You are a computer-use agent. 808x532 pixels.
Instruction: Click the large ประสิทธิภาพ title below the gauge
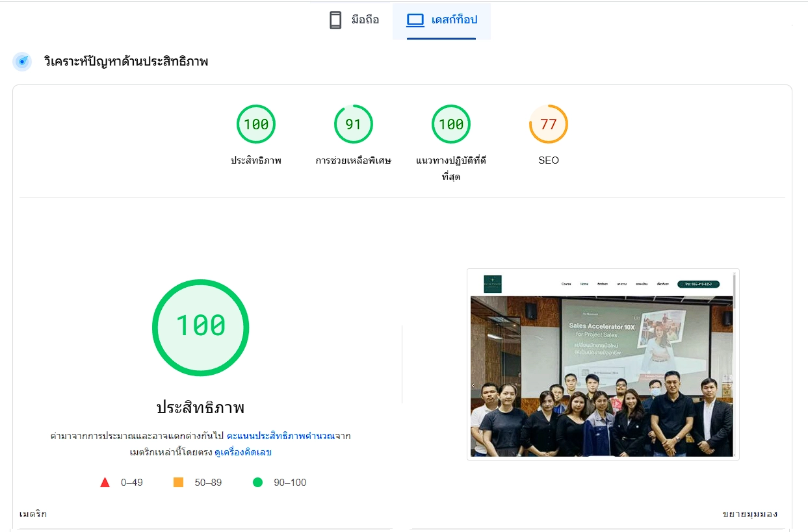201,408
